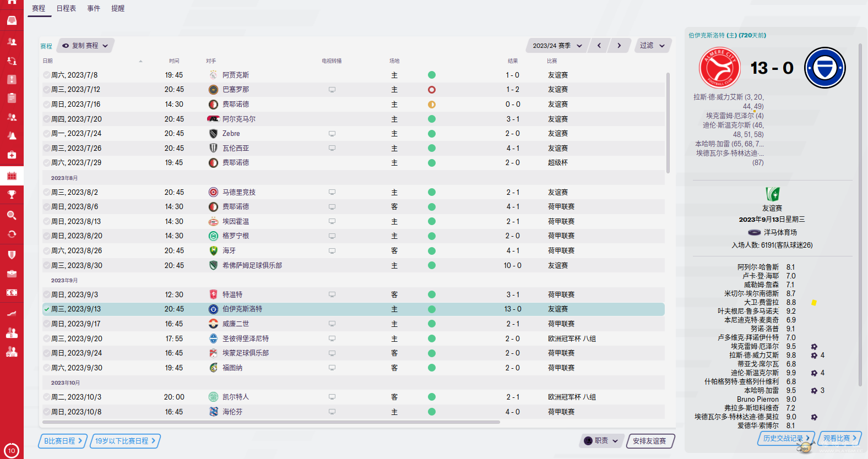Click the trophy competitions sidebar icon
Viewport: 868px width, 459px height.
(x=12, y=195)
